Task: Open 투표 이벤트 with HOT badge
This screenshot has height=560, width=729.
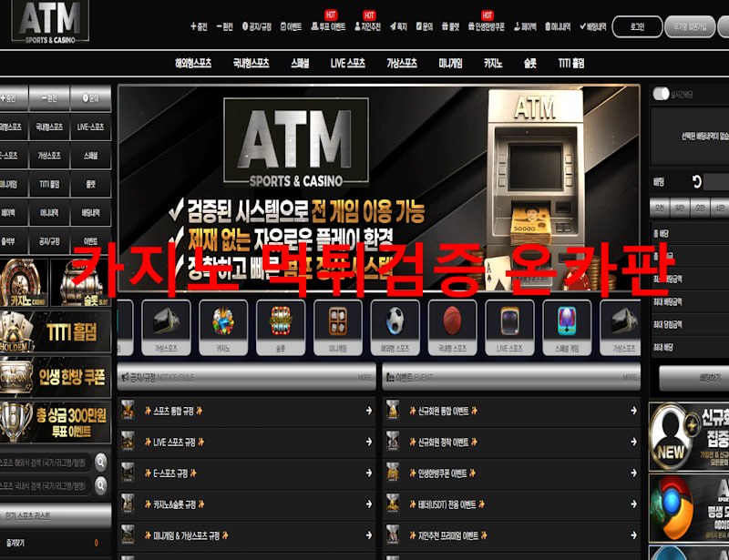Action: pos(328,26)
